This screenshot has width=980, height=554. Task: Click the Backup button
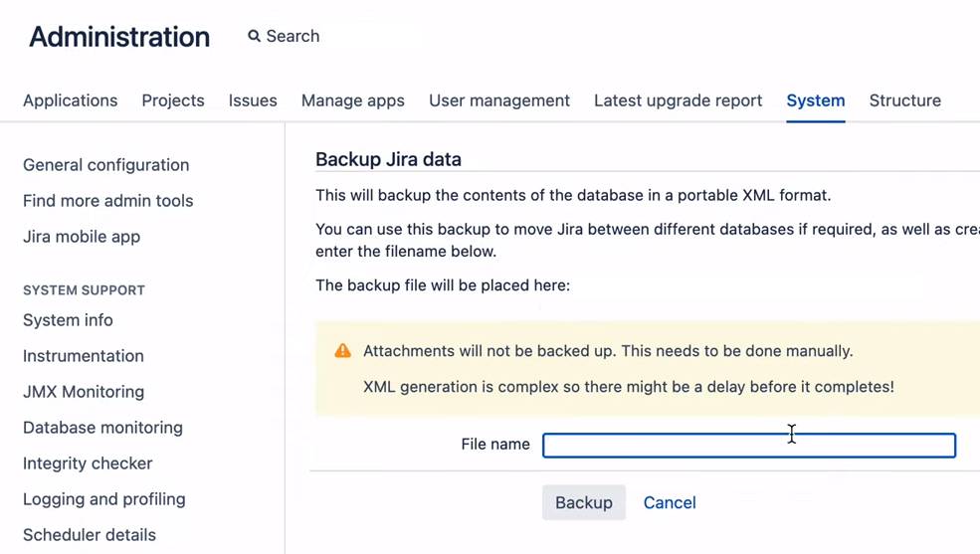click(584, 503)
